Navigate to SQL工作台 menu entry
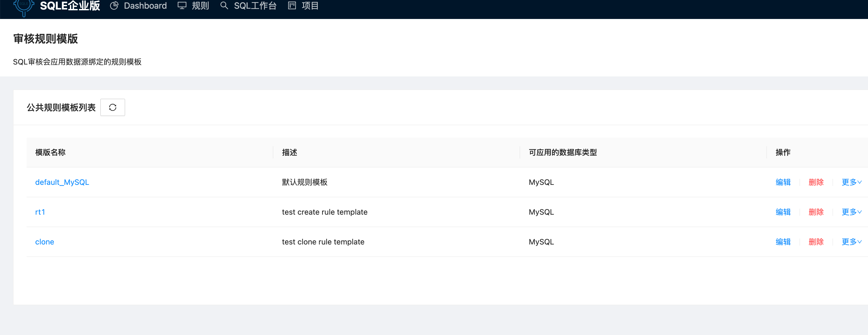This screenshot has width=868, height=335. [x=255, y=5]
